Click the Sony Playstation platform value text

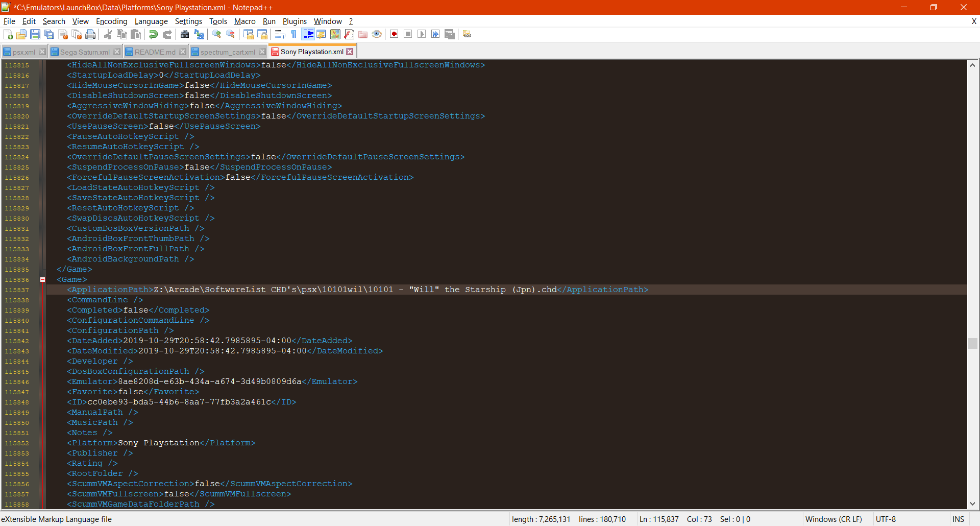(x=159, y=443)
